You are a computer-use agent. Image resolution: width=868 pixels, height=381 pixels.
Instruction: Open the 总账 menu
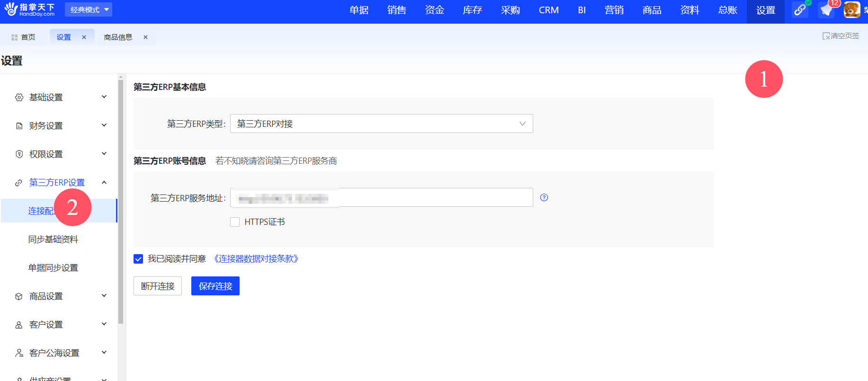point(728,10)
